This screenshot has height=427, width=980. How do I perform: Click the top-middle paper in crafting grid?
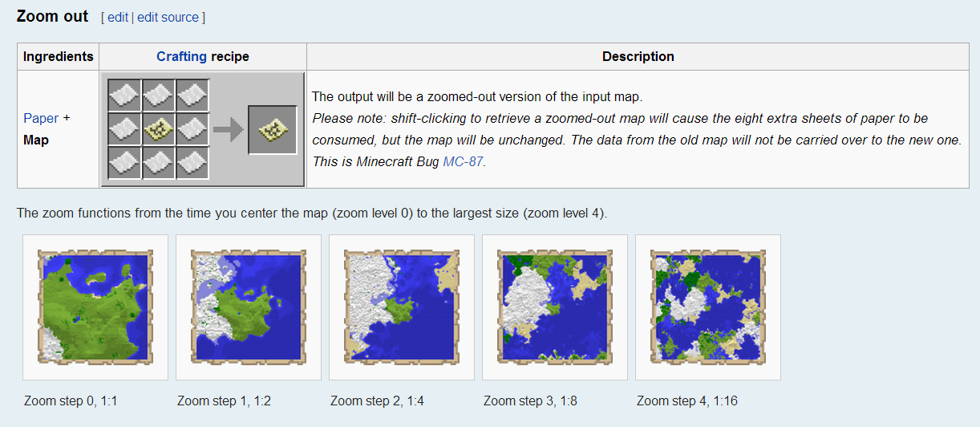click(158, 96)
